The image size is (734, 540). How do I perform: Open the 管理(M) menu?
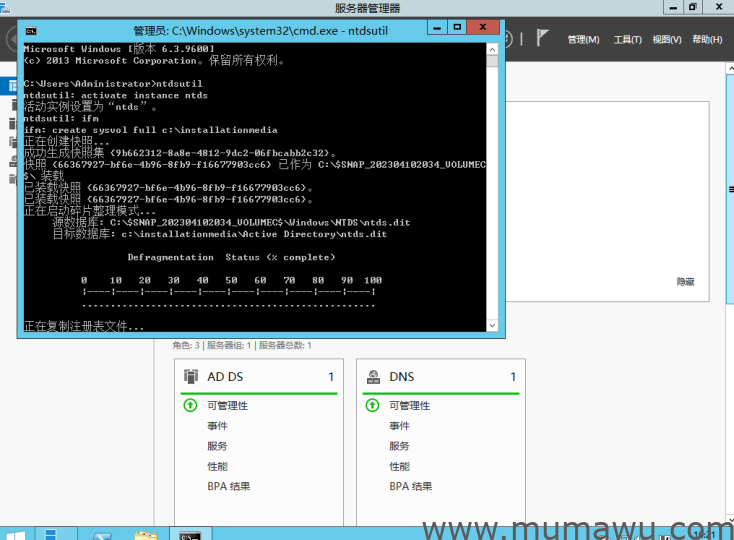[x=583, y=39]
